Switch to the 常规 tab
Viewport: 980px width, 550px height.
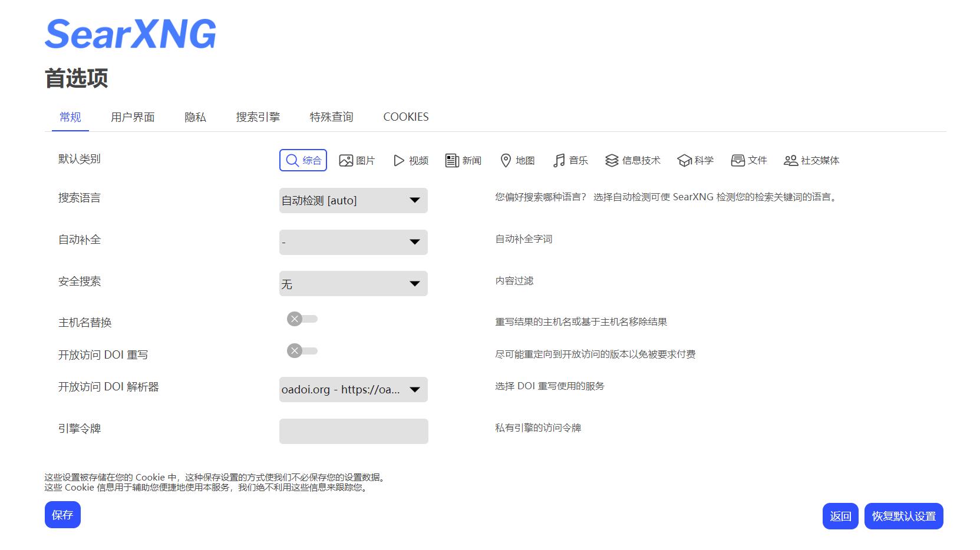point(70,117)
